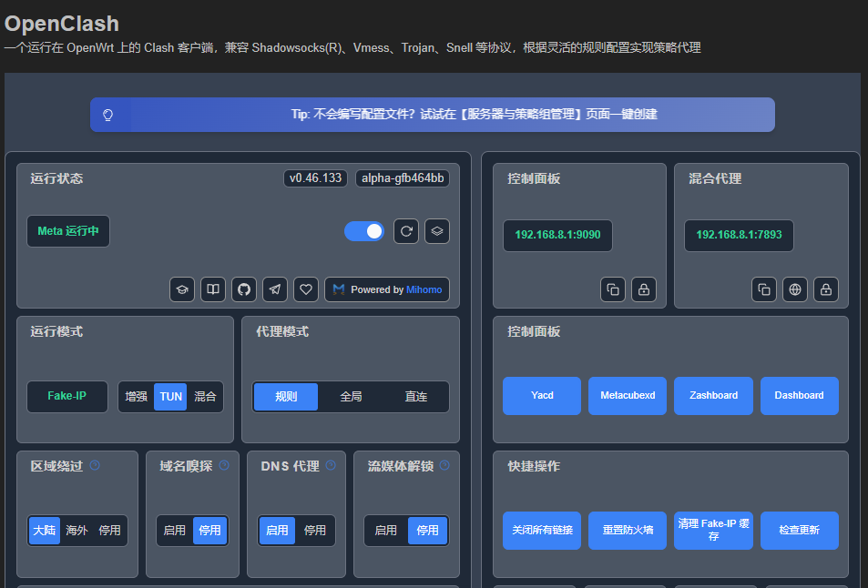Click the help icon beside 区域绕过
Viewport: 868px width, 588px height.
[x=95, y=465]
